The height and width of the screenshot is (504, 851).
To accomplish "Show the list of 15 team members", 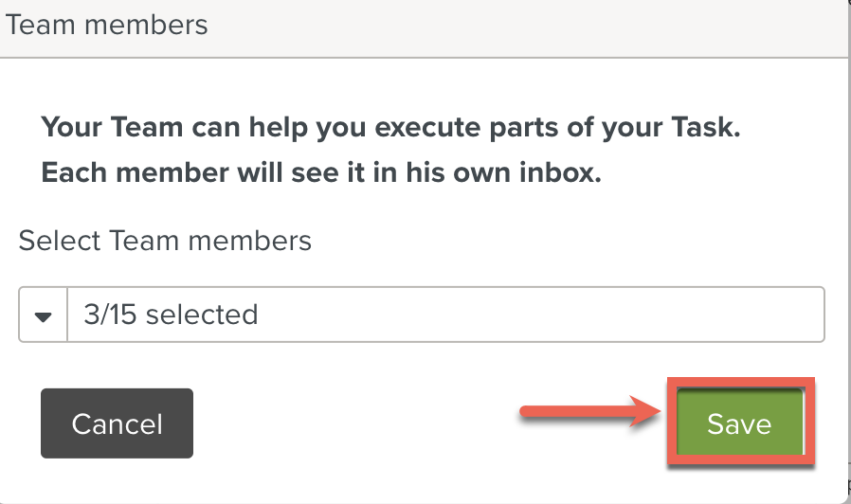I will tap(43, 315).
